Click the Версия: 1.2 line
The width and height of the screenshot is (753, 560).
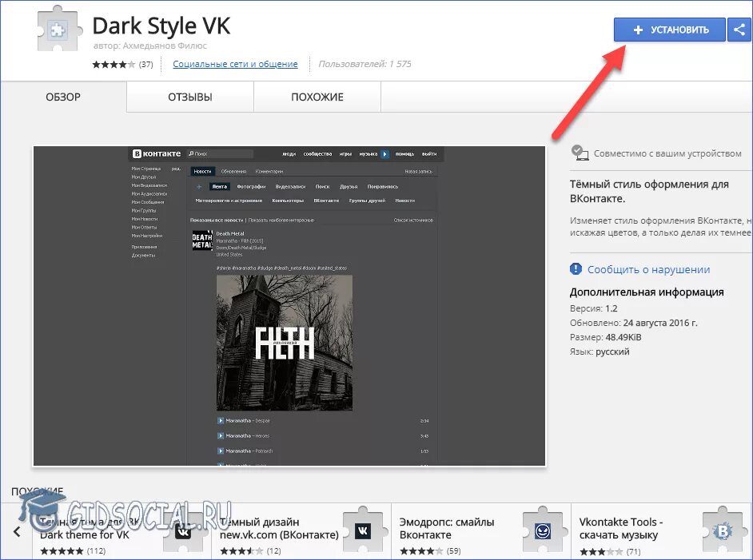(594, 308)
